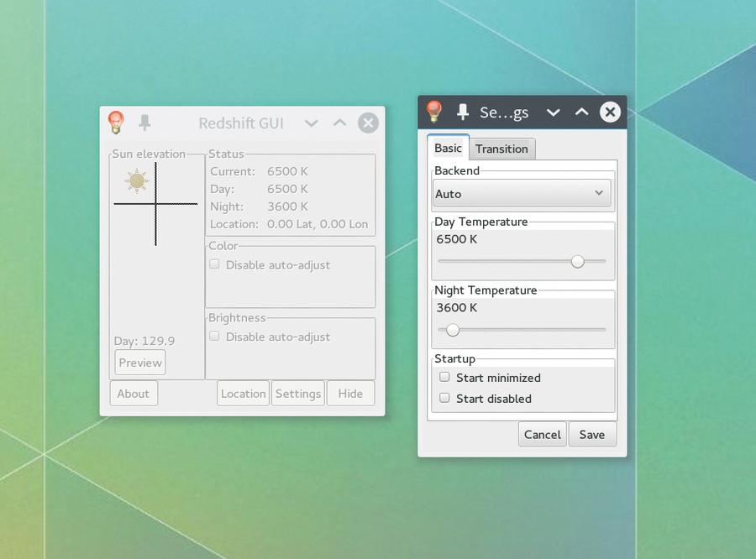
Task: Click the Night Temperature slider handle
Action: [x=452, y=330]
